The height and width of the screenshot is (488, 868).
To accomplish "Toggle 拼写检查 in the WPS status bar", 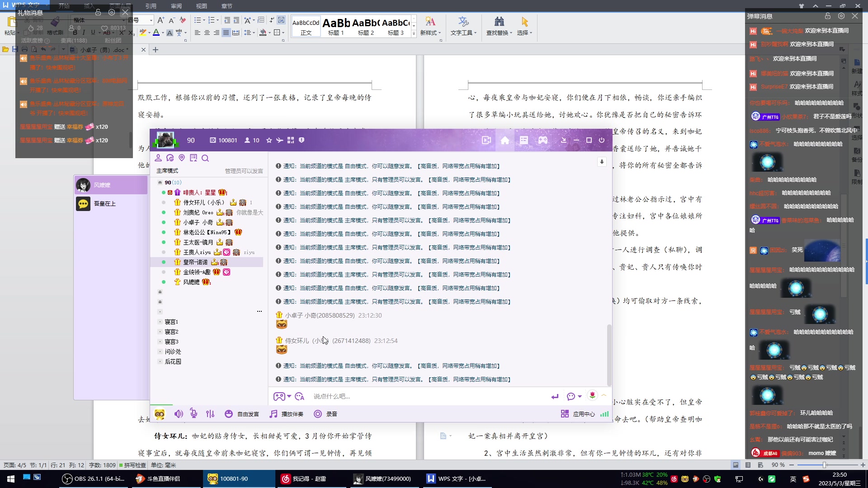I will [132, 465].
